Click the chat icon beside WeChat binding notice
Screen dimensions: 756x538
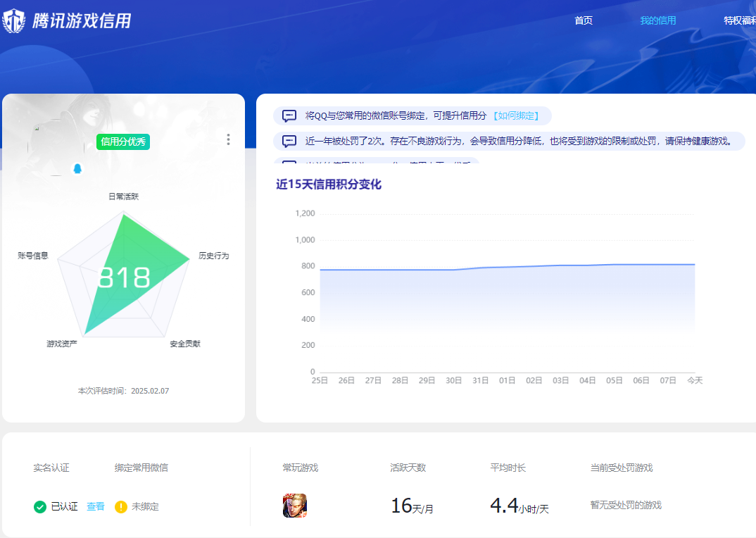click(289, 115)
